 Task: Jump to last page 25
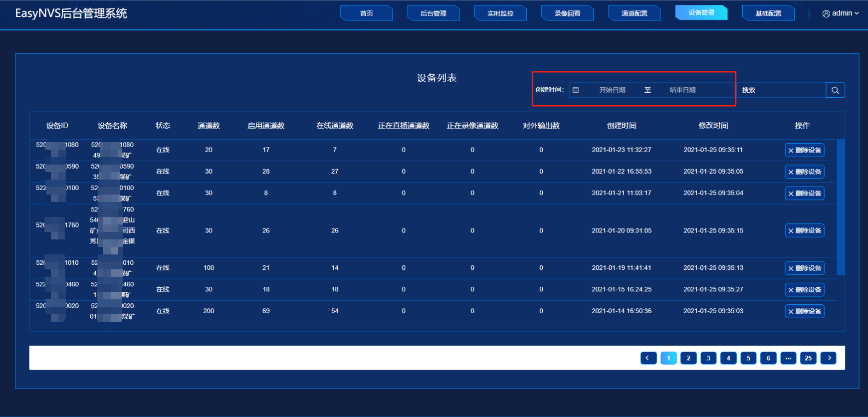(808, 358)
